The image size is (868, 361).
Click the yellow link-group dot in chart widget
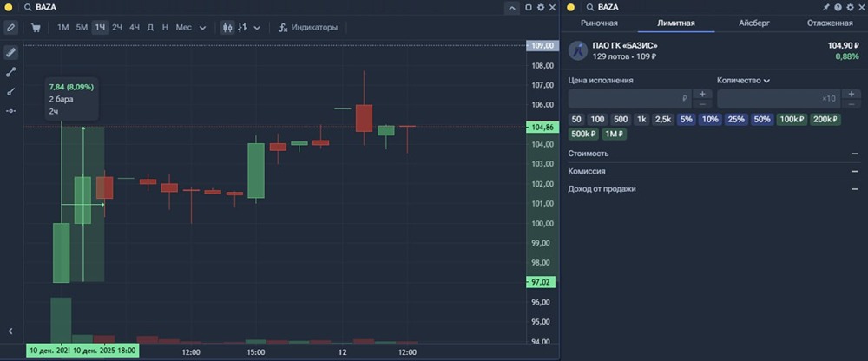coord(9,7)
